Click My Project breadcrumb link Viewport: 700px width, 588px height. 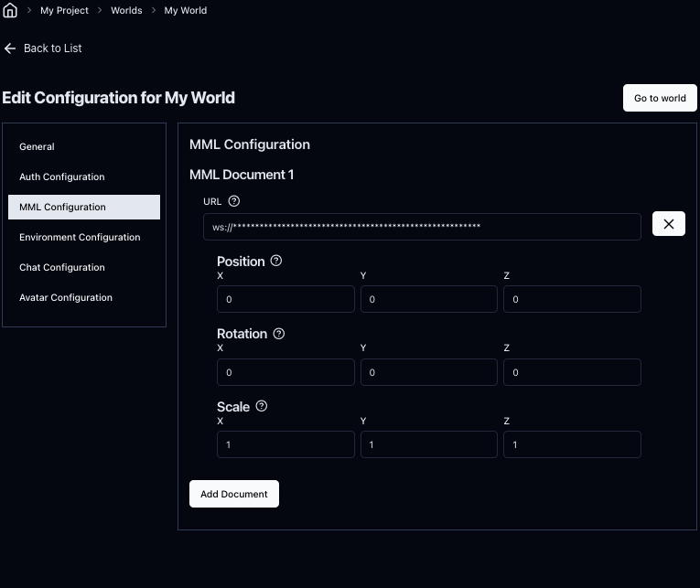click(x=64, y=11)
